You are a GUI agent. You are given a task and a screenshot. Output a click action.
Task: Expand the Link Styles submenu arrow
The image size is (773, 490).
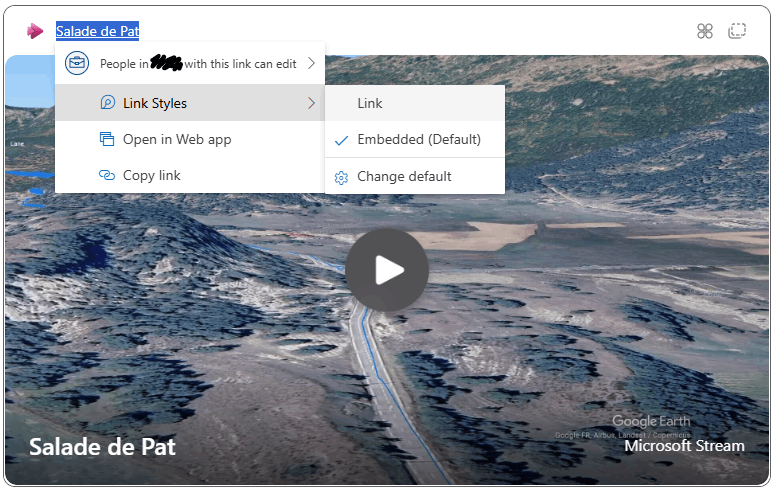click(311, 103)
